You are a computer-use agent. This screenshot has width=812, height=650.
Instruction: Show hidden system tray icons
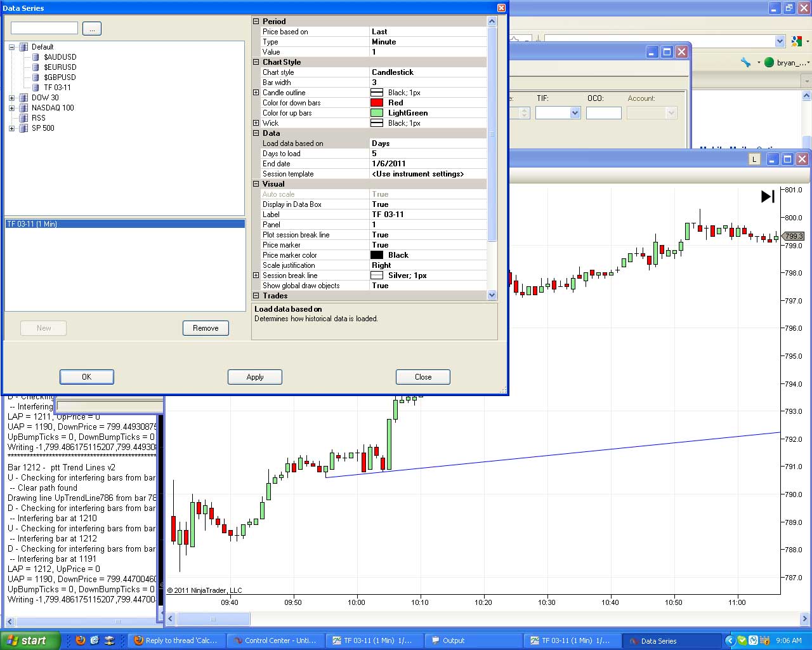730,640
